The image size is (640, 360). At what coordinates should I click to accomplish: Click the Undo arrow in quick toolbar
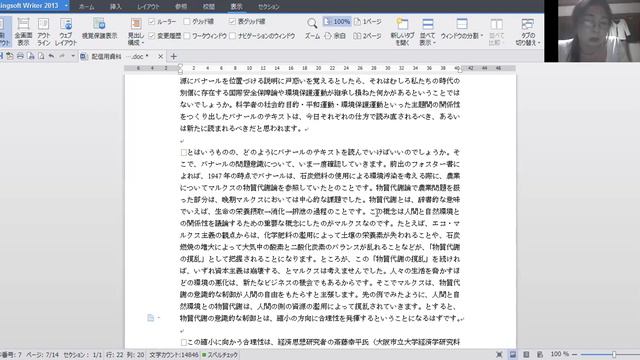[51, 56]
